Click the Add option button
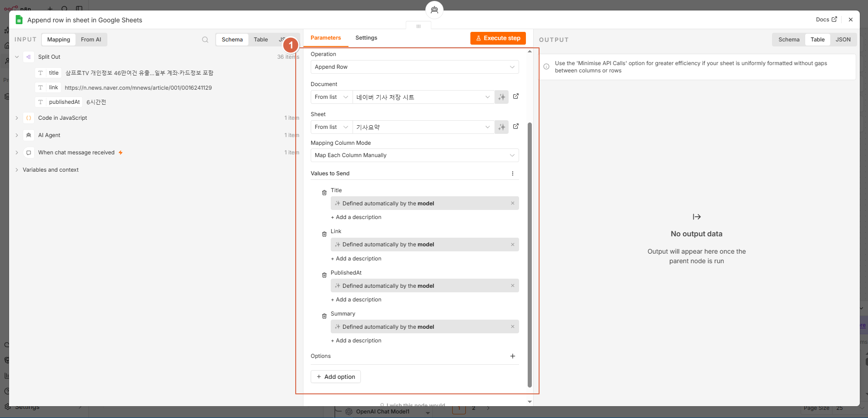This screenshot has height=418, width=868. tap(336, 377)
